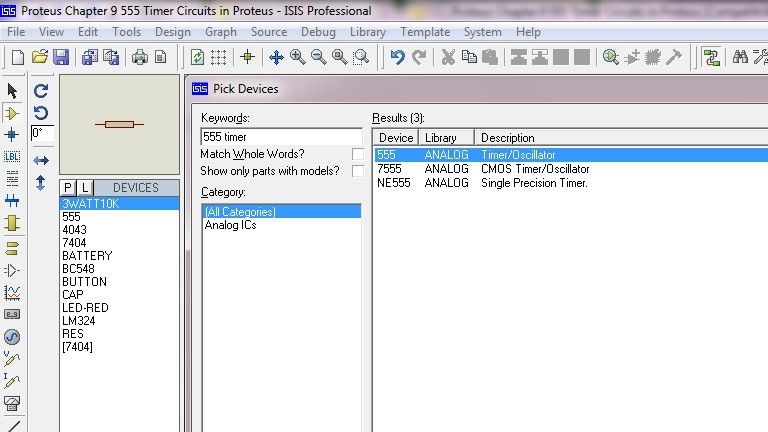Enable Match Whole Words checkbox

pos(358,154)
